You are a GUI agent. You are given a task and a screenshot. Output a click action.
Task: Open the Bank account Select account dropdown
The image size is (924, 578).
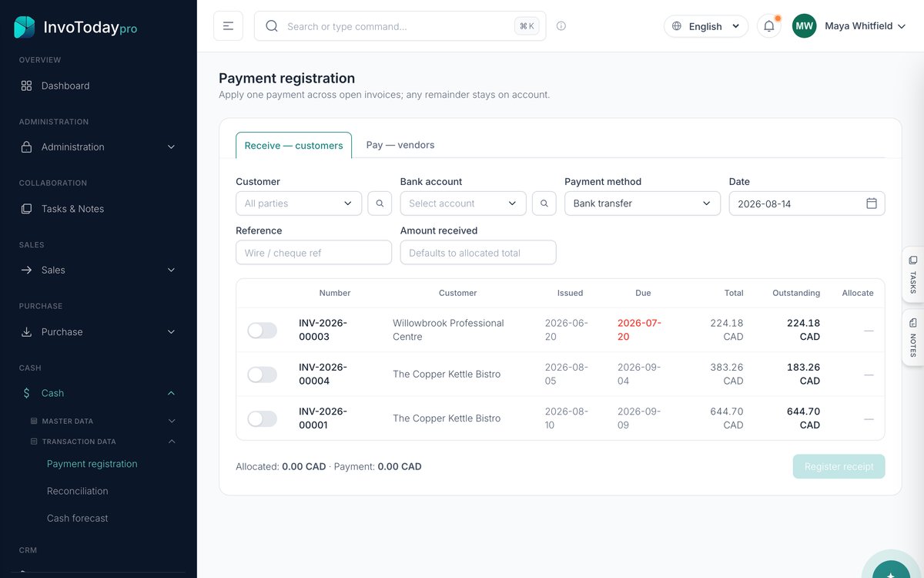[464, 203]
